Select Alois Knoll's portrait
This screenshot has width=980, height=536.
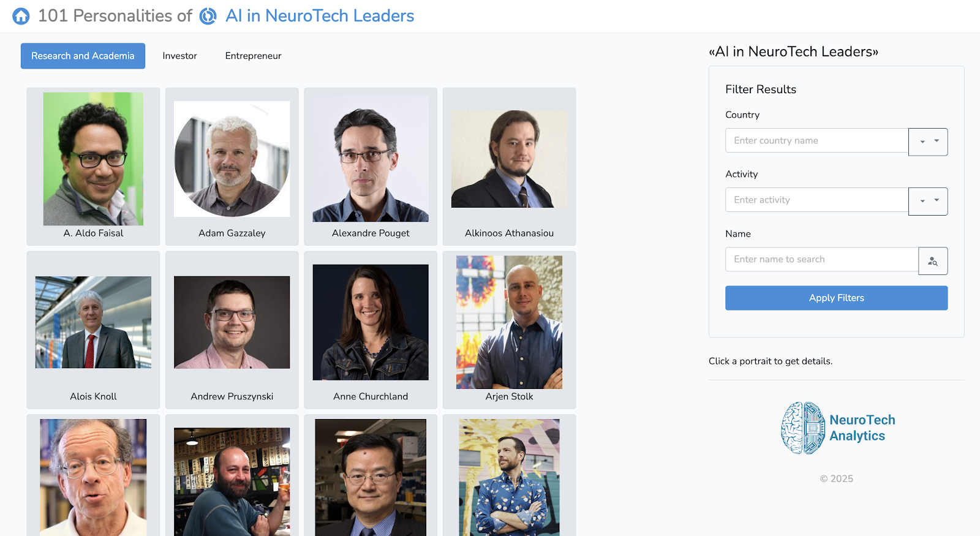[93, 322]
